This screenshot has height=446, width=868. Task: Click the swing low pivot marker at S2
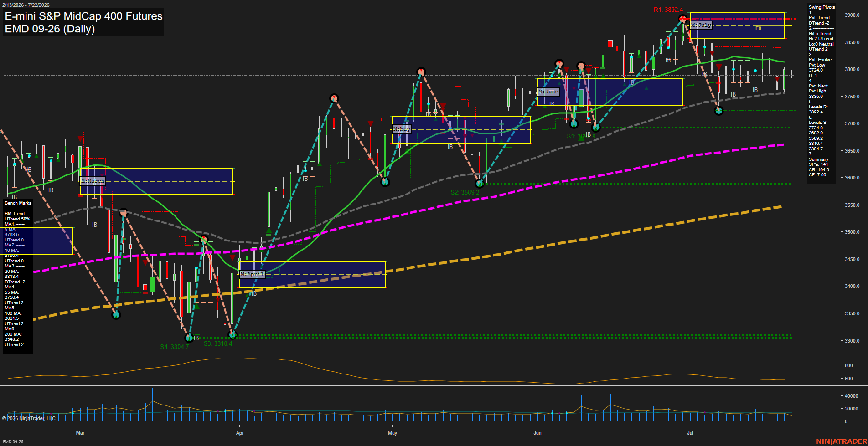pos(480,184)
